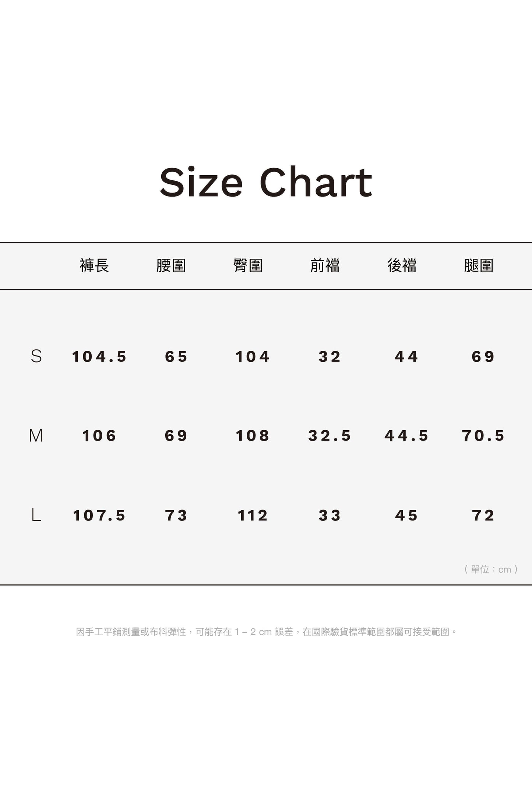Click the 107.5 value in row L
The image size is (532, 798).
click(x=99, y=515)
